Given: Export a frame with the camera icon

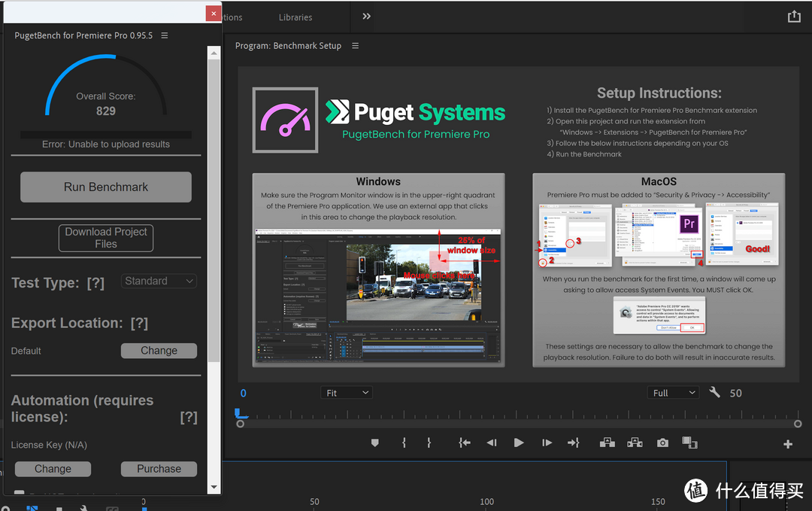Looking at the screenshot, I should point(662,443).
